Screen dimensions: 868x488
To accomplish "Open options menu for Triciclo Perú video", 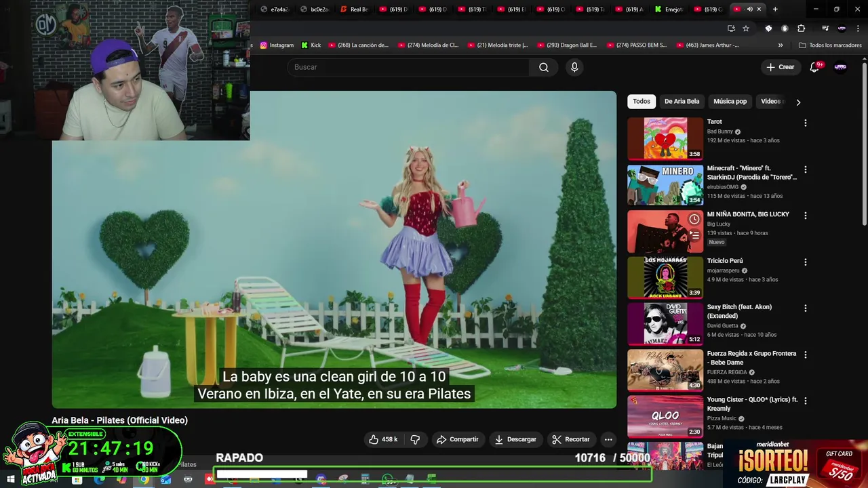I will [x=806, y=262].
